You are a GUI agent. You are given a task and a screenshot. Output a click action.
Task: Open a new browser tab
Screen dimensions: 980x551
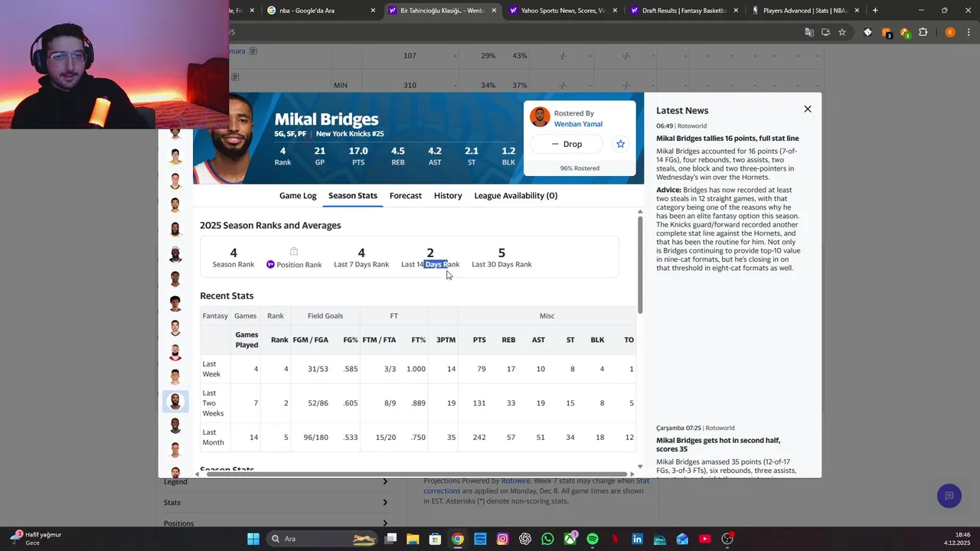(875, 11)
